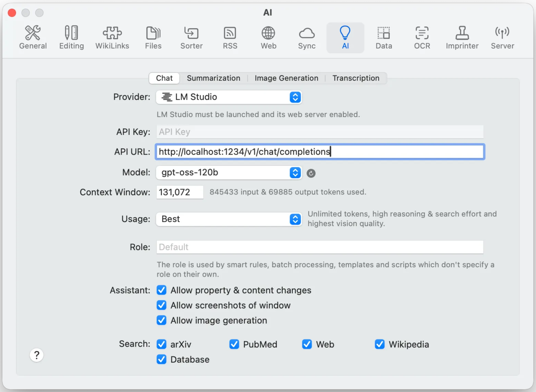Click the RSS preferences icon
The height and width of the screenshot is (392, 536).
[x=230, y=37]
